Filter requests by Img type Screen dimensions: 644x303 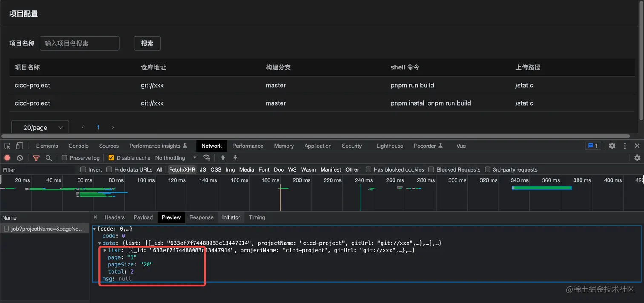tap(230, 169)
